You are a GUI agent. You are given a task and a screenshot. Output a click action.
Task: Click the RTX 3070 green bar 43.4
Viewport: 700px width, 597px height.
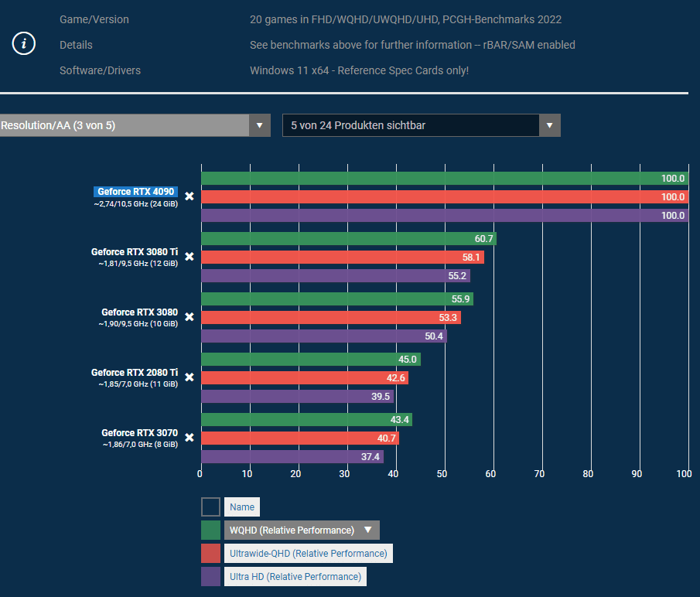tap(307, 419)
